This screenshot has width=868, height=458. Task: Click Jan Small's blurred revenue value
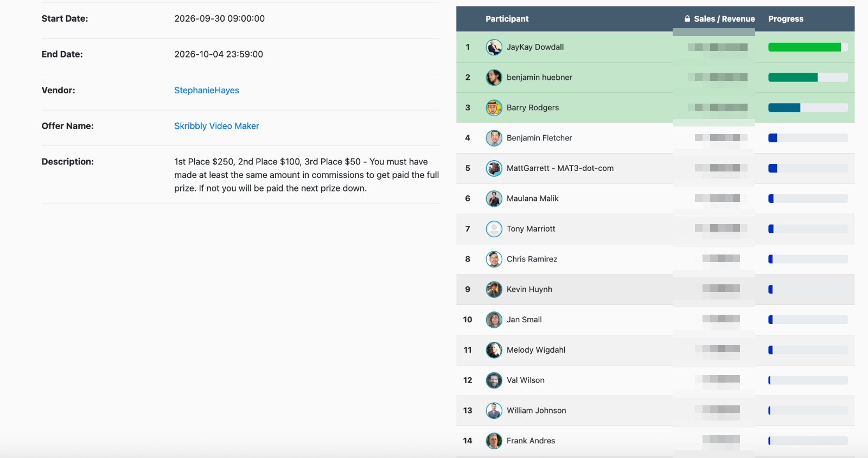pos(721,320)
